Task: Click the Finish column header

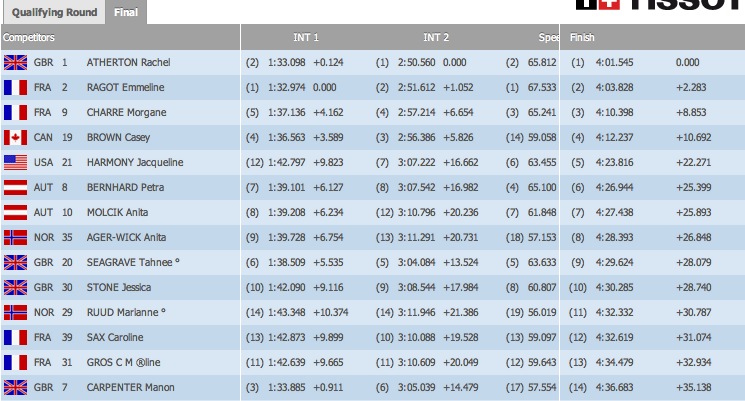Action: coord(582,37)
